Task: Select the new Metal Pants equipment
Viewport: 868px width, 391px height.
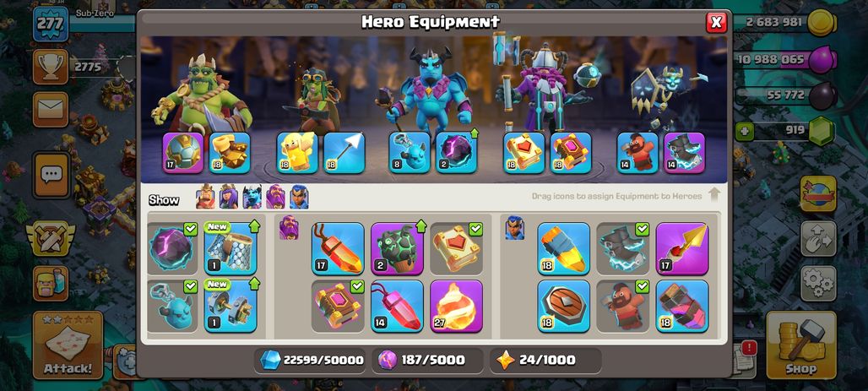Action: click(231, 248)
